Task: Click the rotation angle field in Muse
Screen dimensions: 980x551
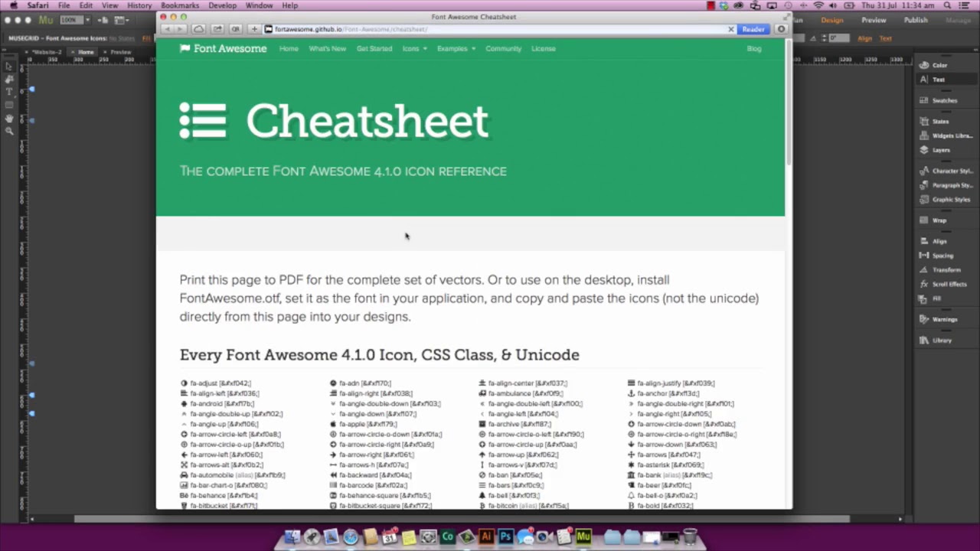Action: click(840, 38)
